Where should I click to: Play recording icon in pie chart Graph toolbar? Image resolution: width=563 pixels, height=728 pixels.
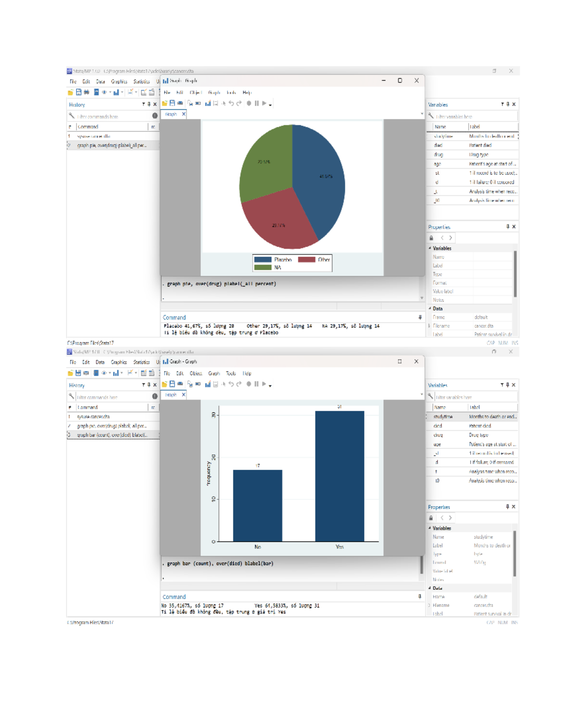pos(264,103)
